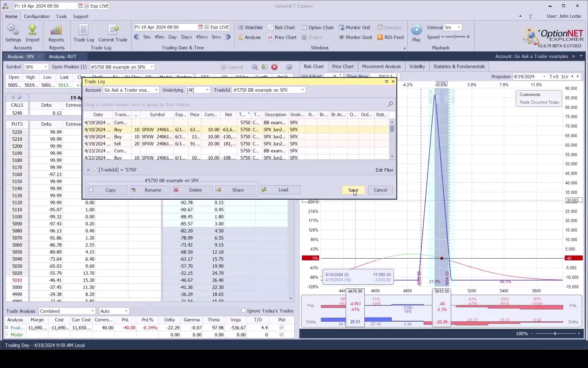Adjust the chart zoom slider at 100%
588x368 pixels.
point(555,334)
